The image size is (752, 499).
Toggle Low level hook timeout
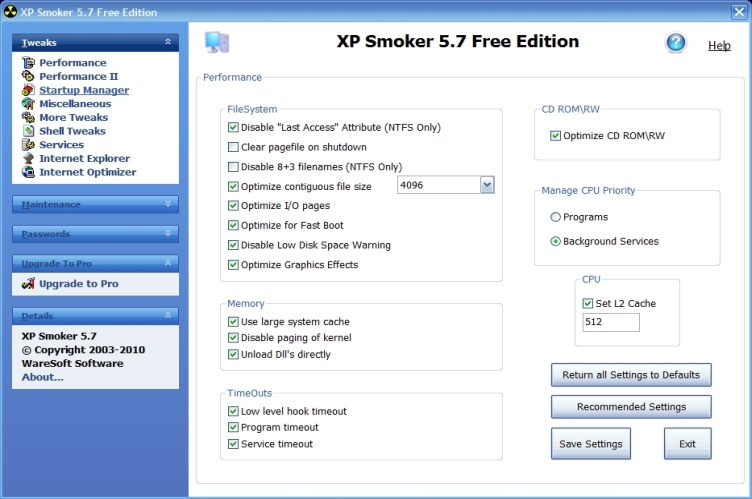tap(233, 411)
